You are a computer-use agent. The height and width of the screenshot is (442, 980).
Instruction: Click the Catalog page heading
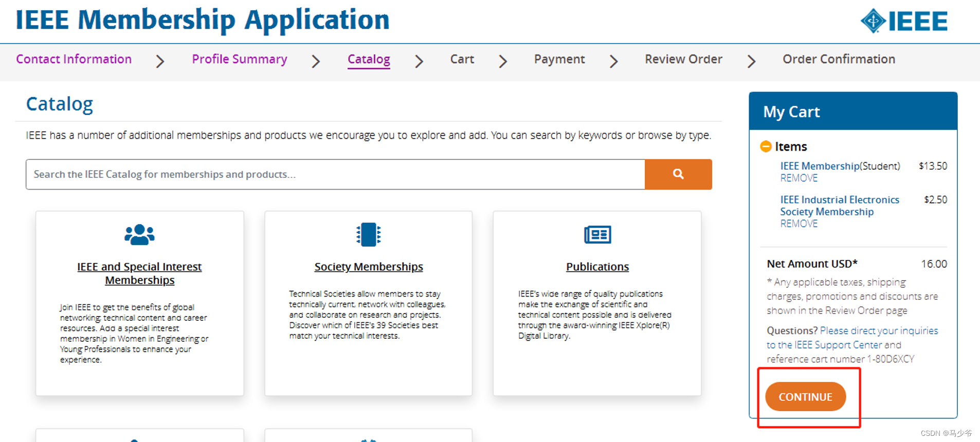60,104
